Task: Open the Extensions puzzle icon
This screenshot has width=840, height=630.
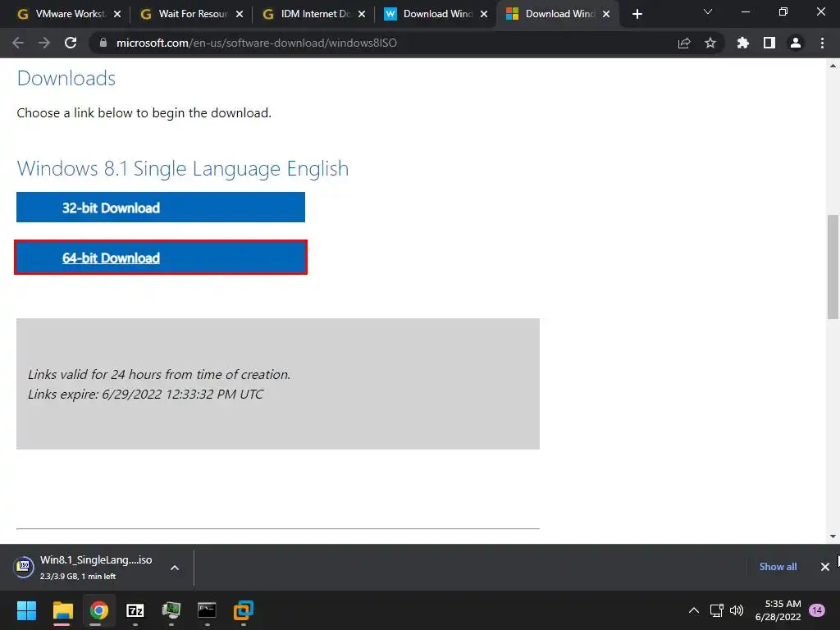Action: pos(743,43)
